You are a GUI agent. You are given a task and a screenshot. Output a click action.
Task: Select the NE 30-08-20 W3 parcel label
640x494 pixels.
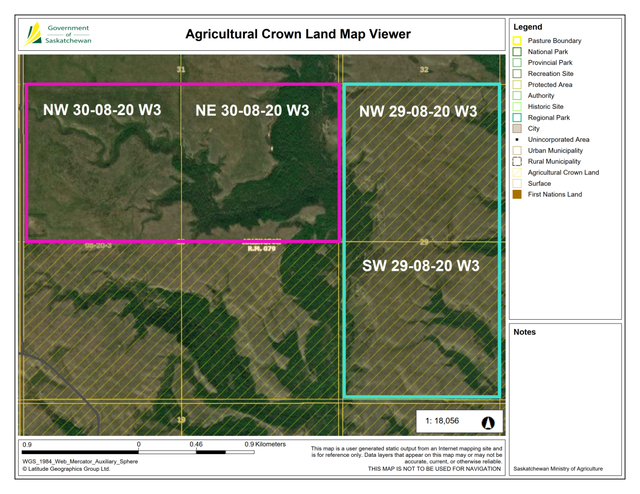pyautogui.click(x=254, y=108)
